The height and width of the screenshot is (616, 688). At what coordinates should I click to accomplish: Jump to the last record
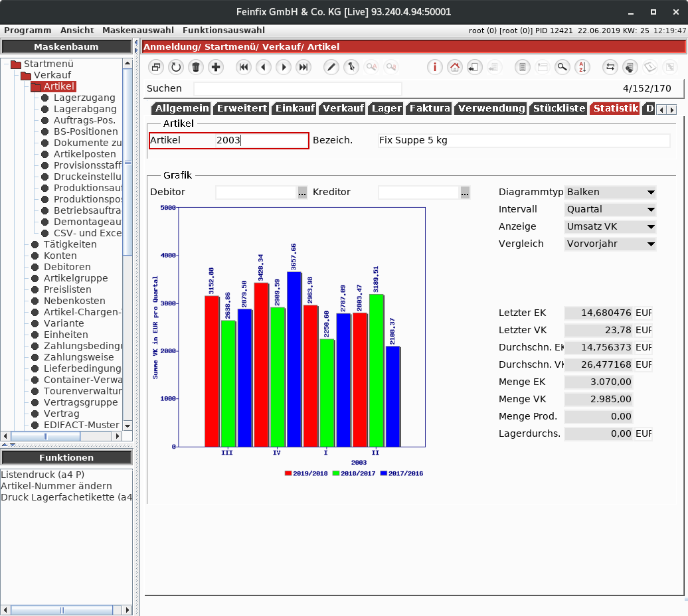click(303, 67)
